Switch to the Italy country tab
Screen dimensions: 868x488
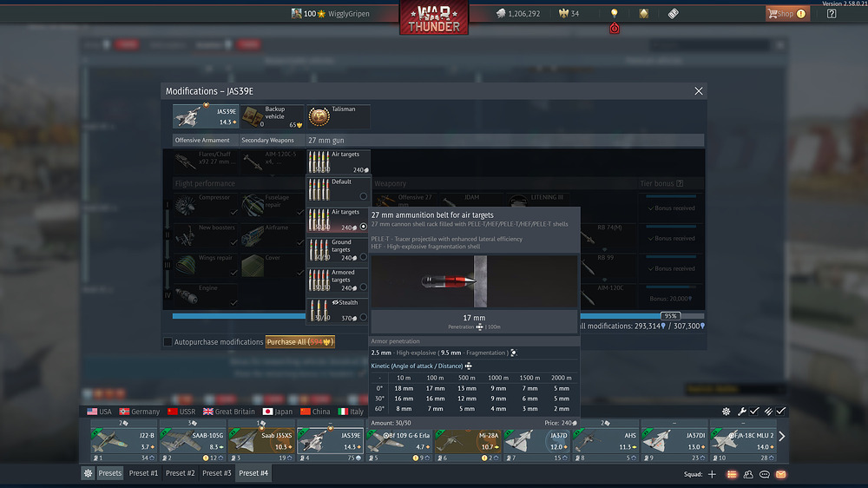pyautogui.click(x=351, y=412)
